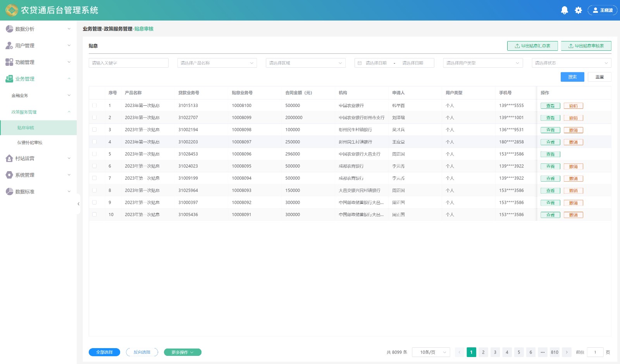Image resolution: width=620 pixels, height=364 pixels.
Task: Collapse sidebar with the arrow handle
Action: tap(78, 204)
